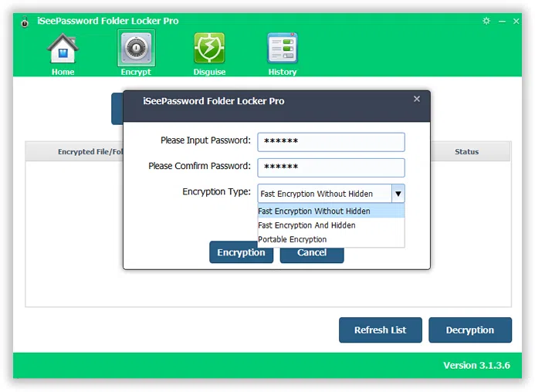Click the Encrypt label text
This screenshot has height=392, width=535.
[136, 72]
